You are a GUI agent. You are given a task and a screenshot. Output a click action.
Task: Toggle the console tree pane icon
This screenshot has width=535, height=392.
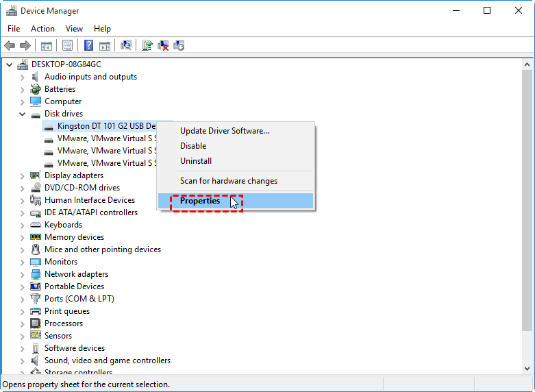point(47,45)
